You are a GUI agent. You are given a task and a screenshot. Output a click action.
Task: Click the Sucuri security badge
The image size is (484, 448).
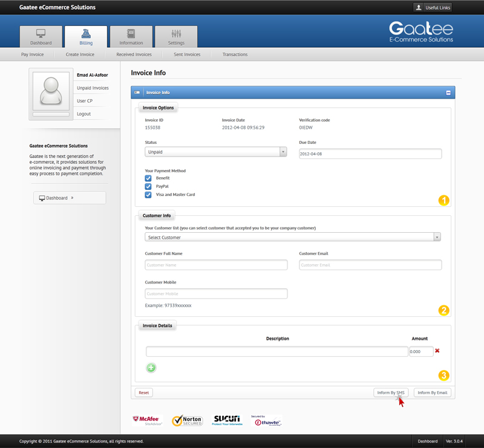pyautogui.click(x=227, y=420)
